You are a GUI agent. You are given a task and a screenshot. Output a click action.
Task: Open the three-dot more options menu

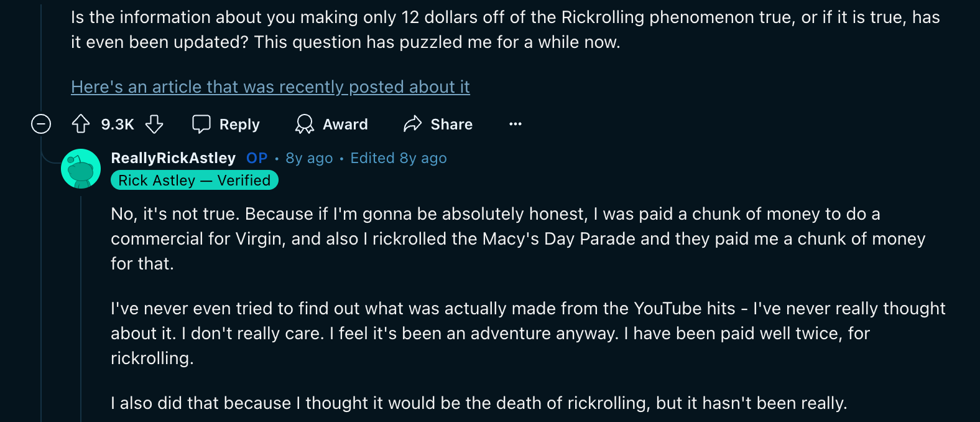[515, 124]
